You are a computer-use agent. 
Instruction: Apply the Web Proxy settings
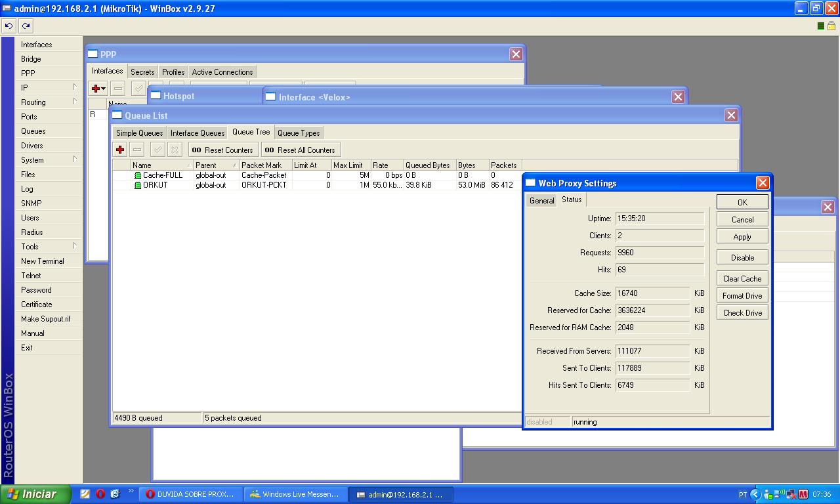coord(742,237)
